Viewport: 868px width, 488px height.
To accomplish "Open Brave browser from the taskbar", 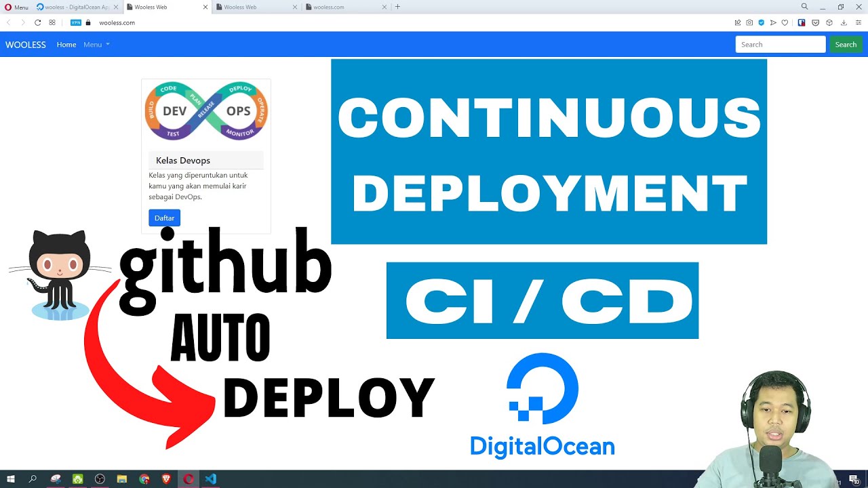I will (x=167, y=479).
